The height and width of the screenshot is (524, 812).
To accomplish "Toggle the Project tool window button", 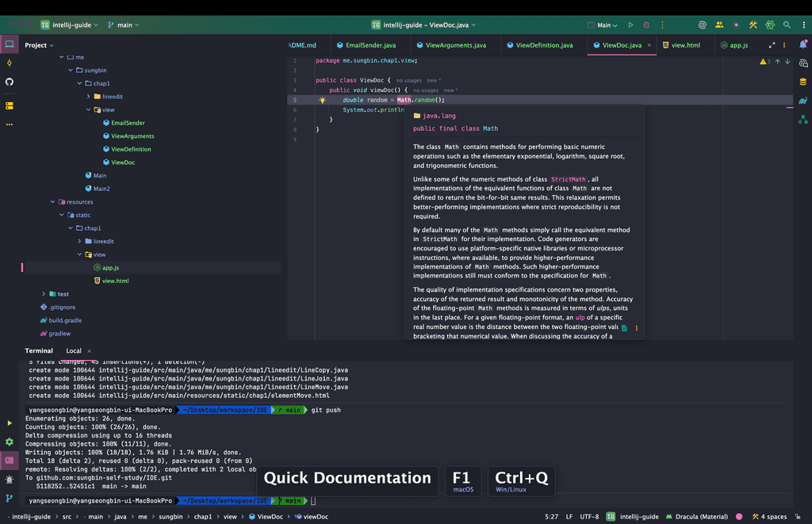I will (10, 44).
